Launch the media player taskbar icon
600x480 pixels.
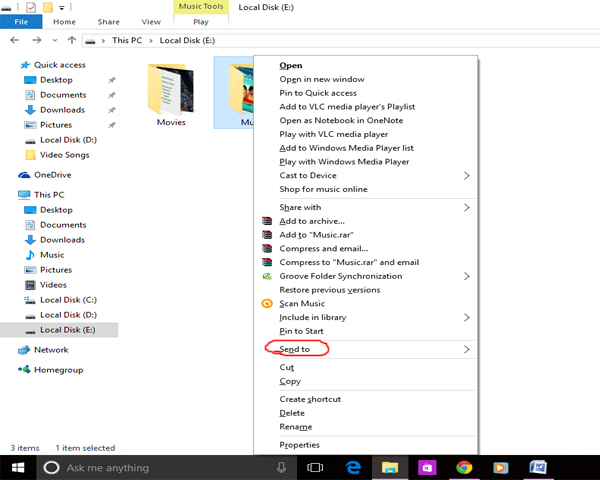501,467
